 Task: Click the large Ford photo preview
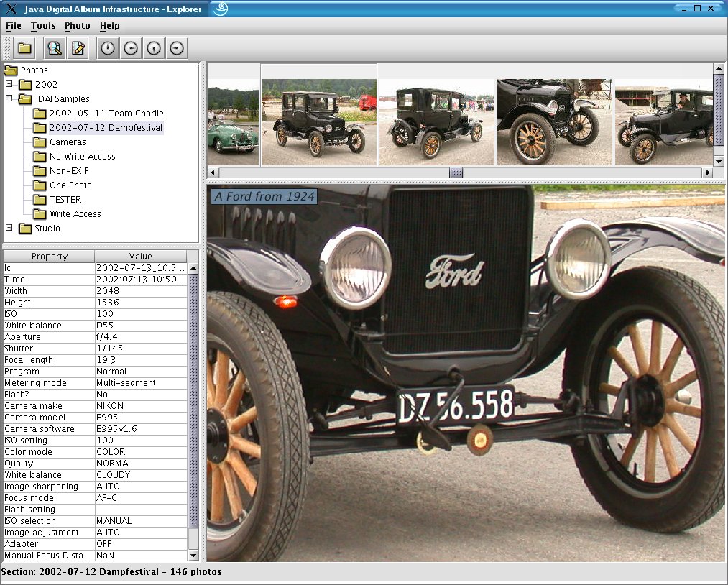click(x=466, y=373)
